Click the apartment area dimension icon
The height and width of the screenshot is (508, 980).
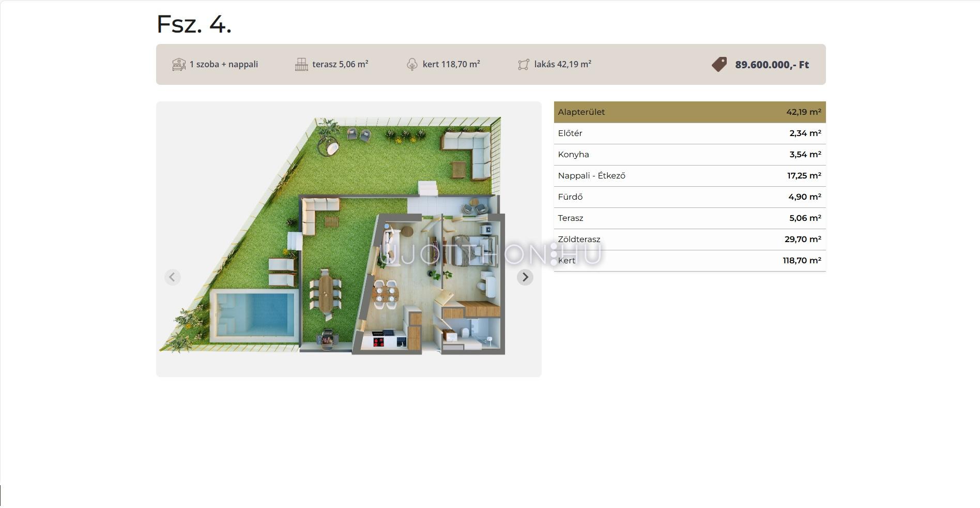click(524, 65)
